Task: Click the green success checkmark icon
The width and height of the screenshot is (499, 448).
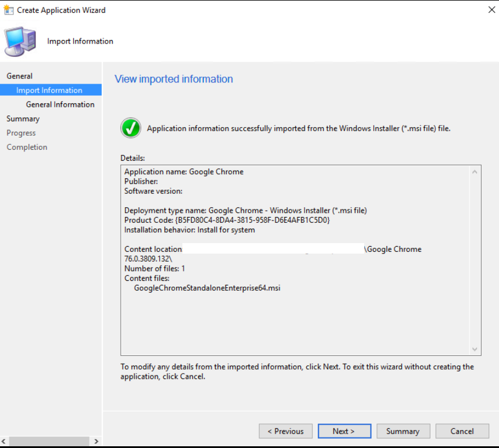Action: point(131,128)
